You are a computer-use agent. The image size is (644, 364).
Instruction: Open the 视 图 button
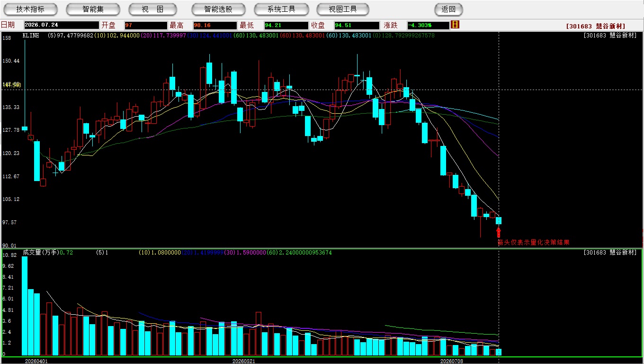[152, 9]
